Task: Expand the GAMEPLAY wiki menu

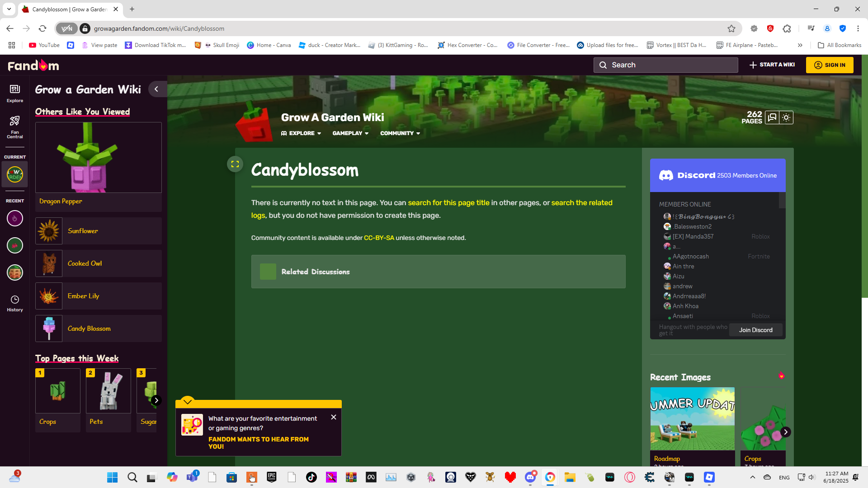Action: (x=350, y=133)
